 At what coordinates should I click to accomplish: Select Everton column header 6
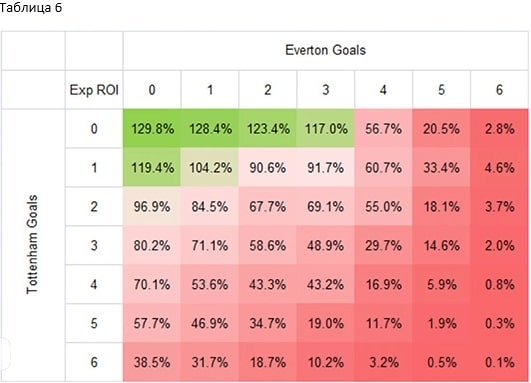(x=499, y=90)
